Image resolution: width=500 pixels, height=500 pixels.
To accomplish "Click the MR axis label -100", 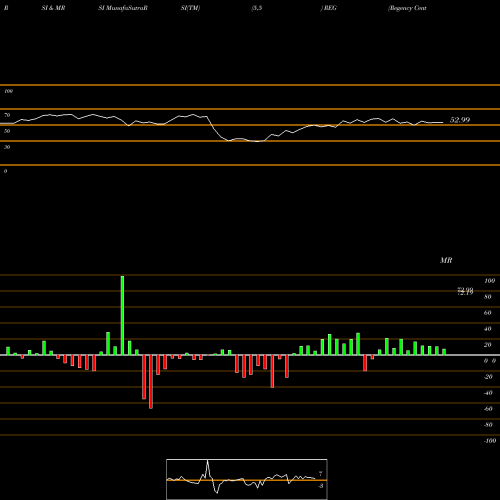I will [x=490, y=441].
